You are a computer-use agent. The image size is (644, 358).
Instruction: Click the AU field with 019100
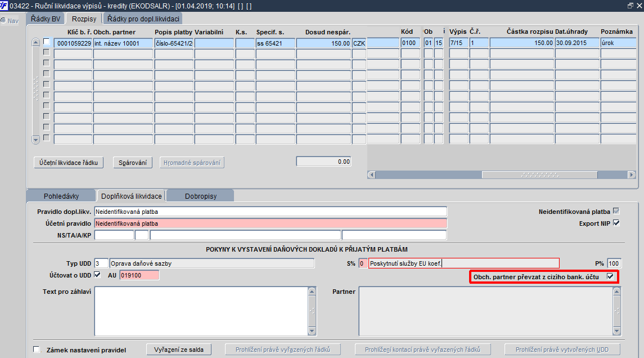coord(139,275)
